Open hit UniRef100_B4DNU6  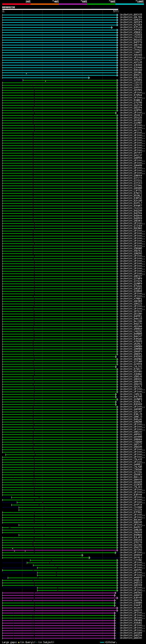[131, 535]
